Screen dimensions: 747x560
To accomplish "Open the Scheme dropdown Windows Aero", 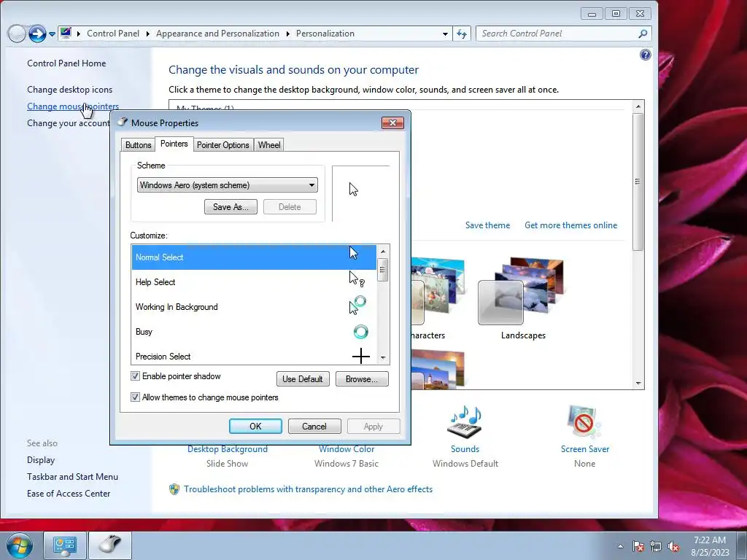I will point(228,185).
